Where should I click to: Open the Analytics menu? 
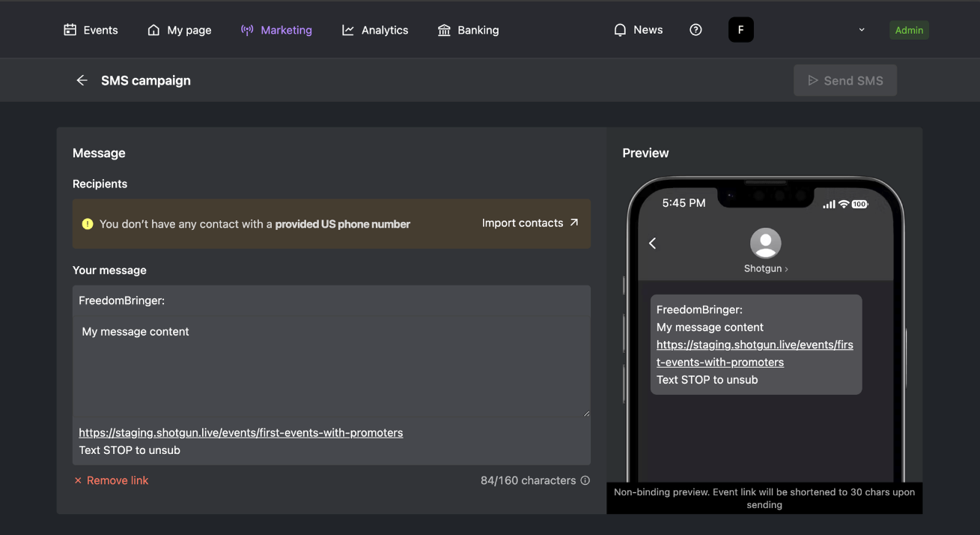click(375, 30)
